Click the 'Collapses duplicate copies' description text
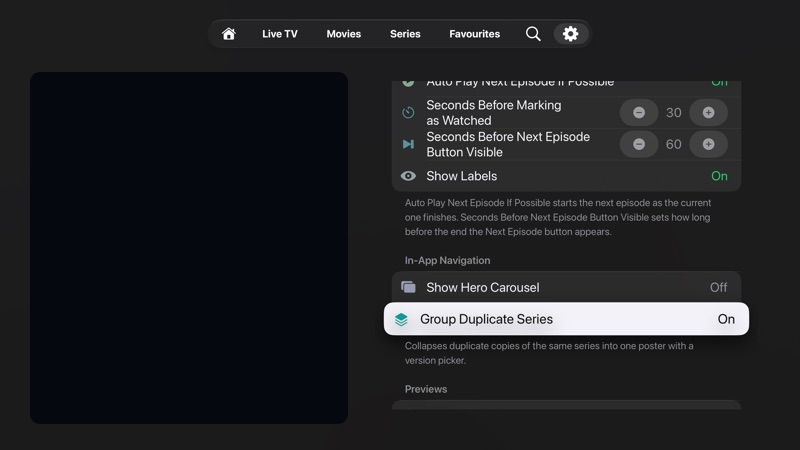The height and width of the screenshot is (450, 800). tap(549, 353)
